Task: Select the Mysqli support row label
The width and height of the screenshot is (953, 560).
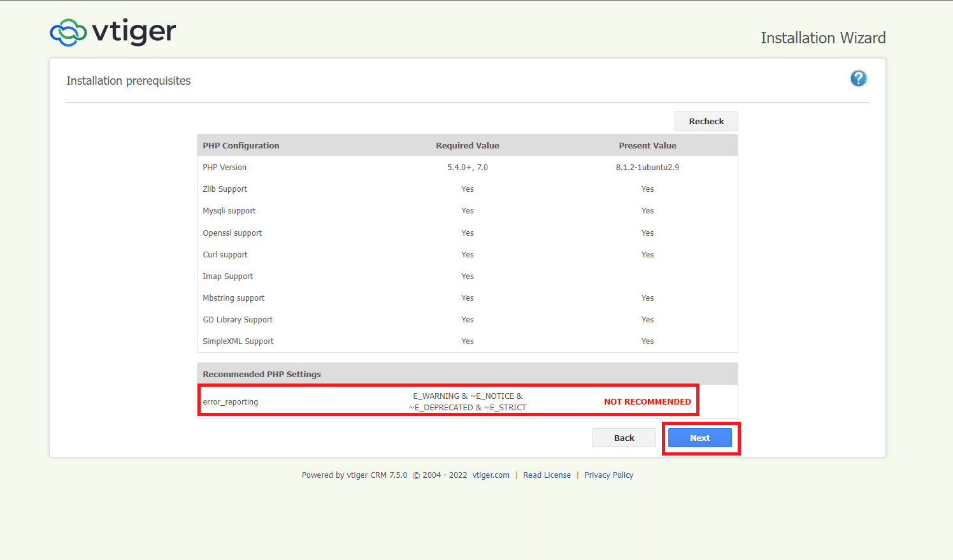Action: [229, 211]
